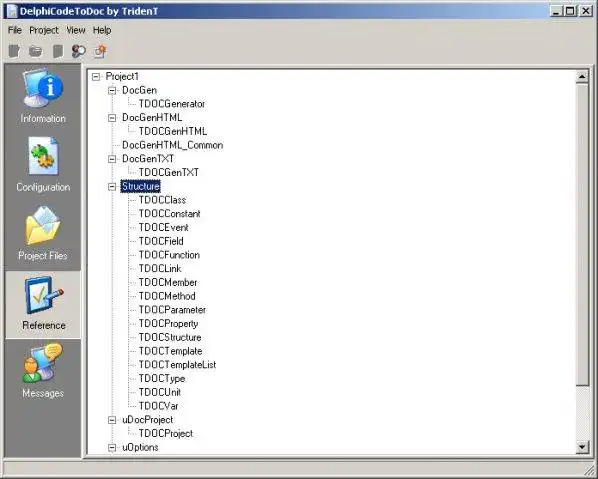Select DocGenHTML_Common in the tree
Screen dimensions: 598x479
(172, 145)
